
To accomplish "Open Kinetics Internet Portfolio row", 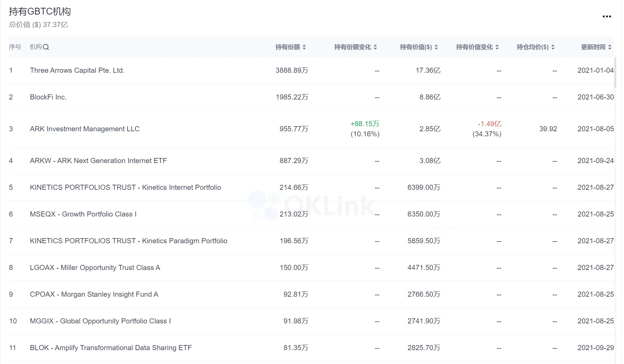I will click(125, 187).
